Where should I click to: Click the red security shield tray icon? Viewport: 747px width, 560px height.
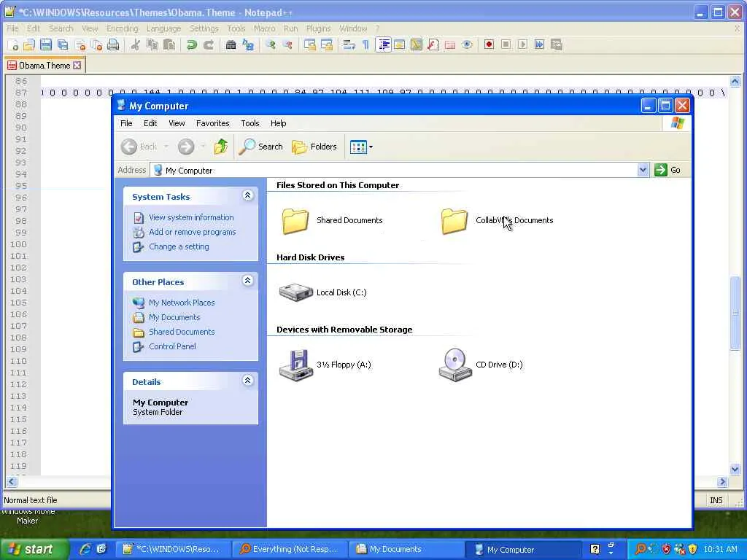coord(666,549)
